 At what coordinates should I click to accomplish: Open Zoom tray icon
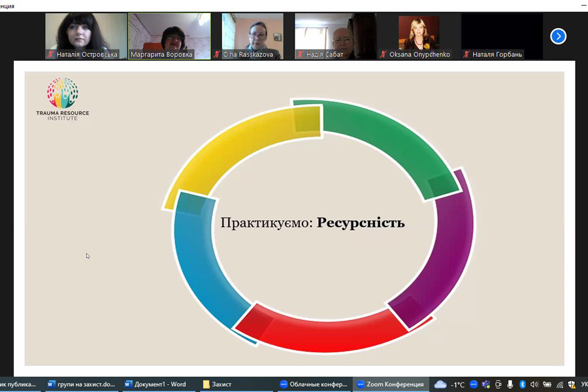pos(474,384)
